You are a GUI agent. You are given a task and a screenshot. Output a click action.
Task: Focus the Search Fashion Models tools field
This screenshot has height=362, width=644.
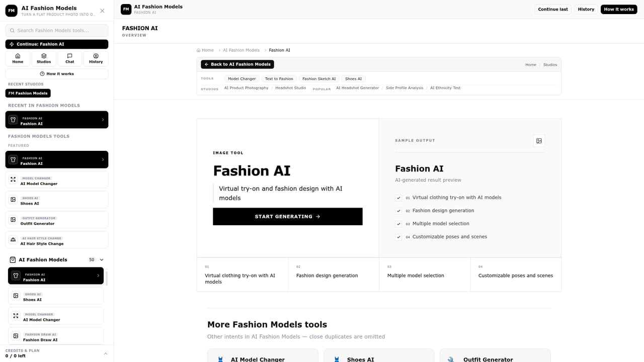click(57, 30)
